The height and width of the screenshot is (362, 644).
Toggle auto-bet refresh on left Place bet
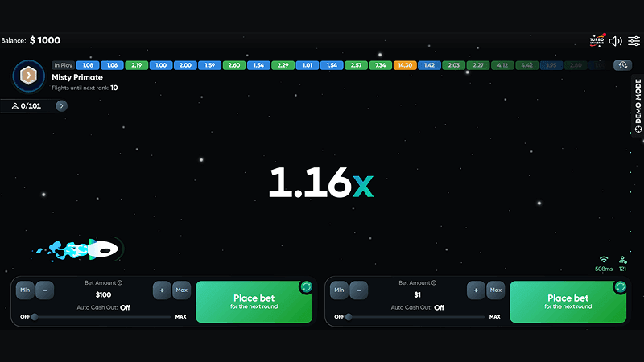306,286
